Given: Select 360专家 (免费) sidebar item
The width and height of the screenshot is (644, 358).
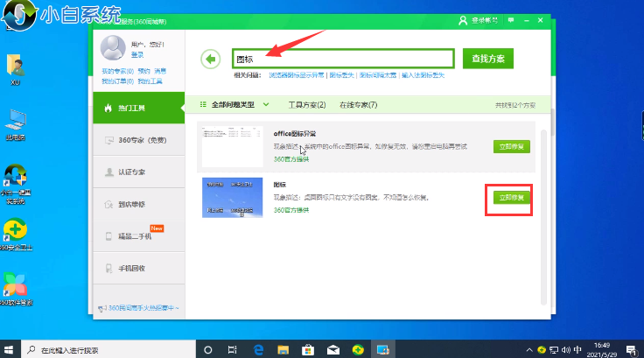Looking at the screenshot, I should pos(141,140).
